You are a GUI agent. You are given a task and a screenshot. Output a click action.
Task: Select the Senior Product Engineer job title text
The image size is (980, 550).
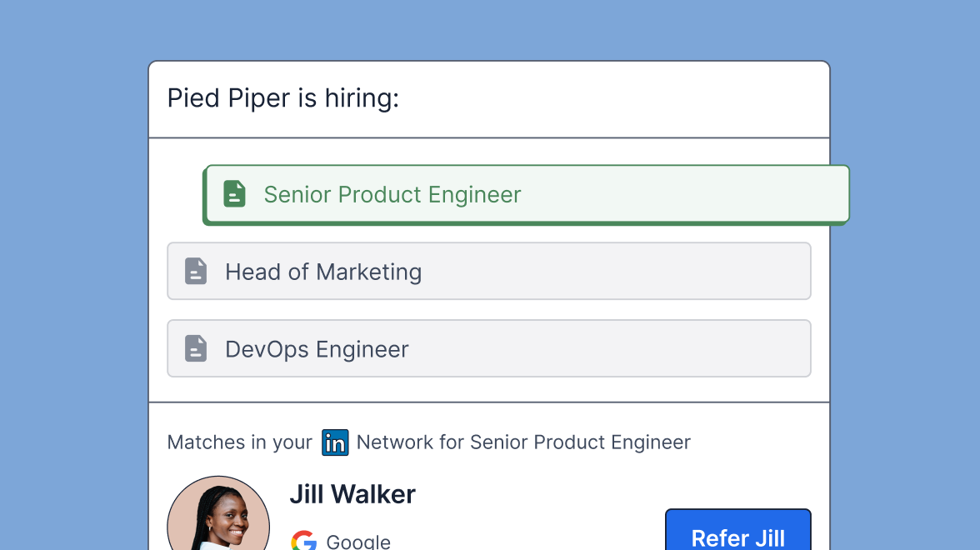(x=392, y=195)
